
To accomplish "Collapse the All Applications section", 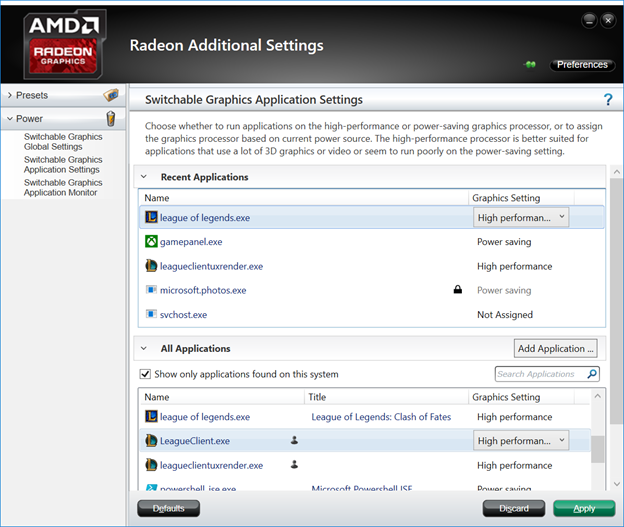I will click(144, 348).
